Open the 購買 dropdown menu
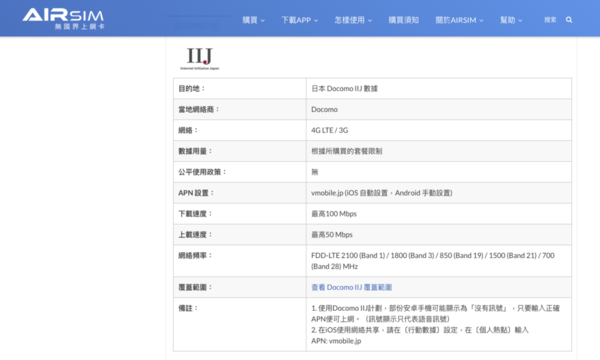This screenshot has width=600, height=360. click(x=253, y=20)
